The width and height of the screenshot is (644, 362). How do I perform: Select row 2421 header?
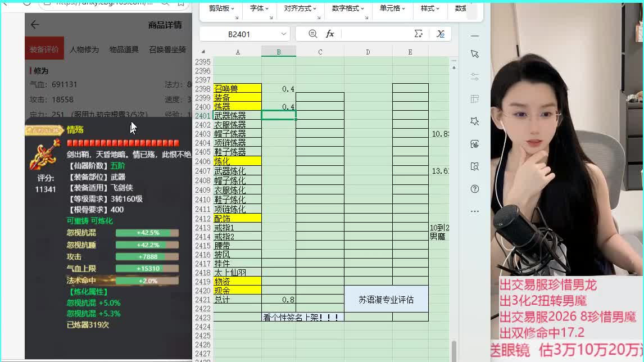(203, 300)
